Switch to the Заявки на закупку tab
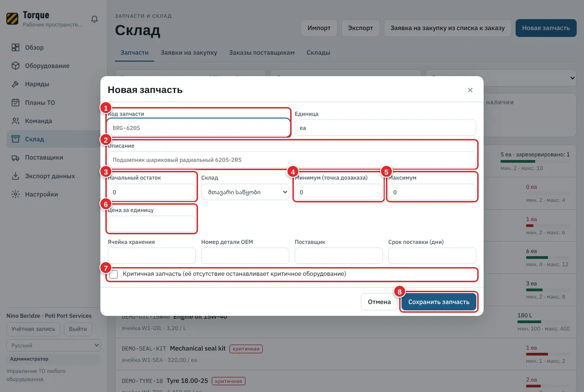 click(189, 52)
